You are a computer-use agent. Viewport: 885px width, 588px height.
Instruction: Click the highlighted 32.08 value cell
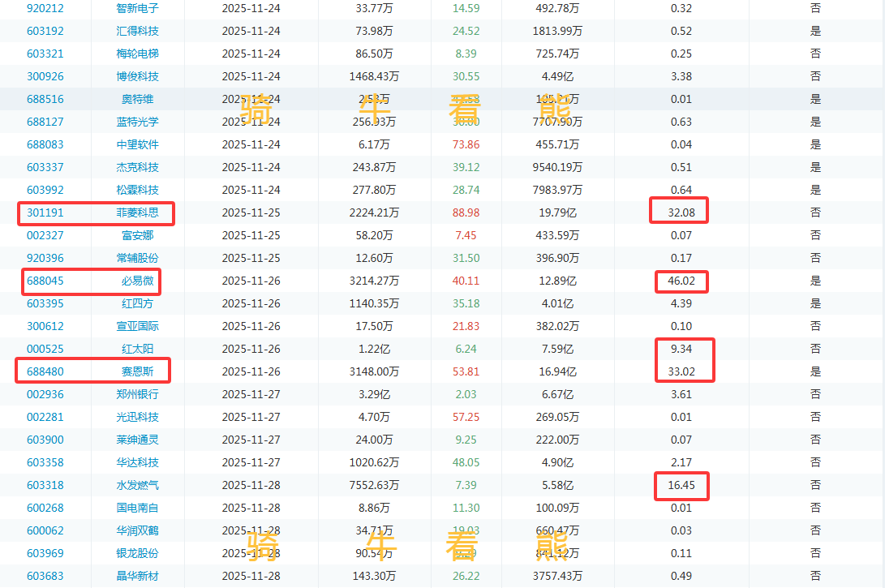pos(681,212)
